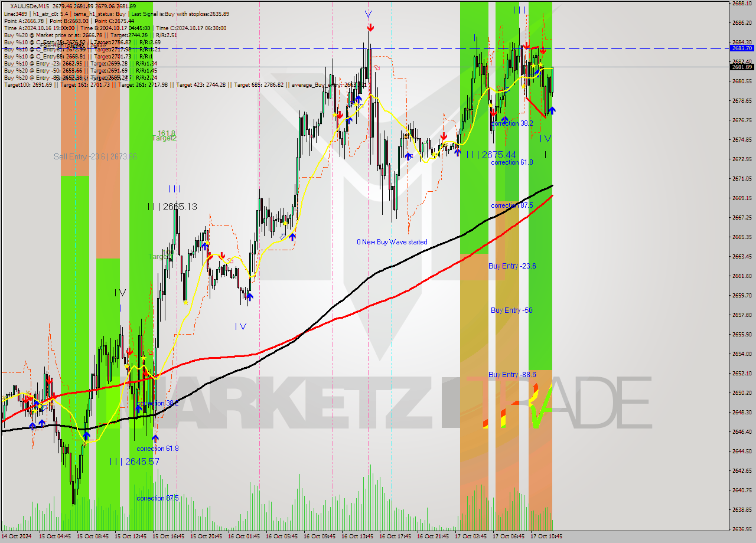Viewport: 756px width, 543px height.
Task: Select the 'I I I 2665.13' wave label
Action: pyautogui.click(x=172, y=207)
